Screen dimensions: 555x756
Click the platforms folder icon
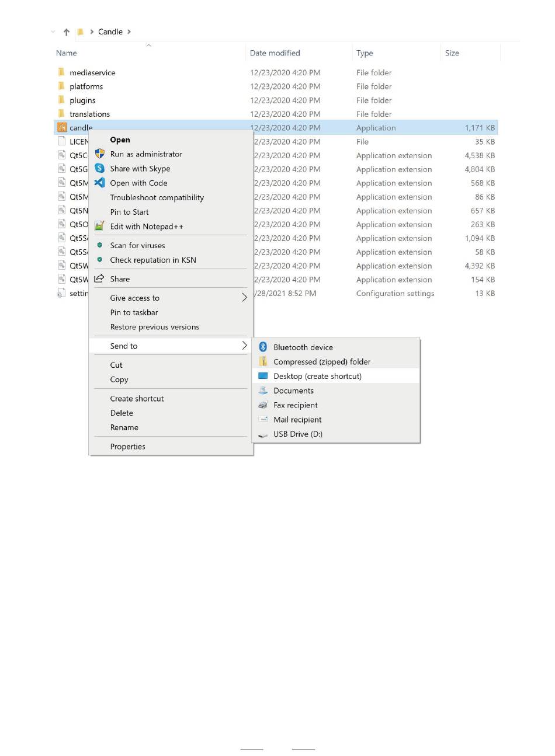click(x=61, y=86)
